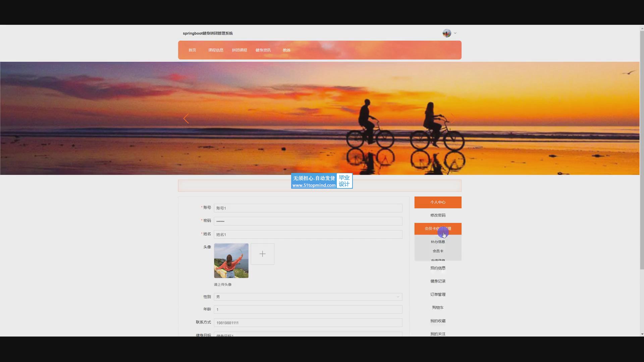Expand the 性别 gender dropdown
Screen dimensions: 644x362
click(x=308, y=297)
